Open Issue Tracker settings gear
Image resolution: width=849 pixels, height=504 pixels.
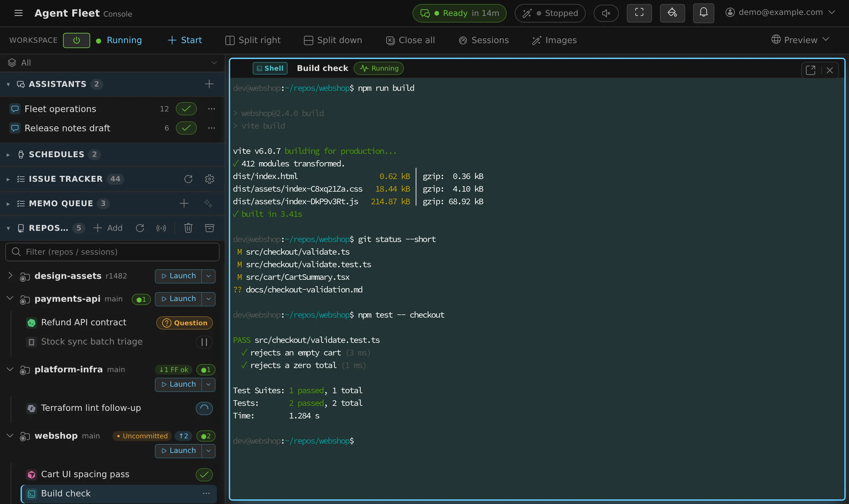coord(210,179)
